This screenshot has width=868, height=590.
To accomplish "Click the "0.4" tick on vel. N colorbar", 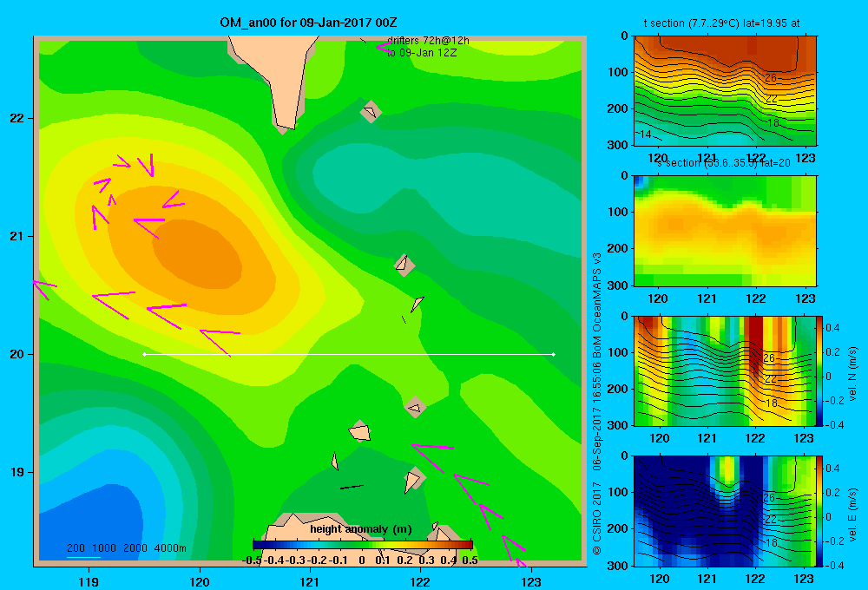I will 832,328.
